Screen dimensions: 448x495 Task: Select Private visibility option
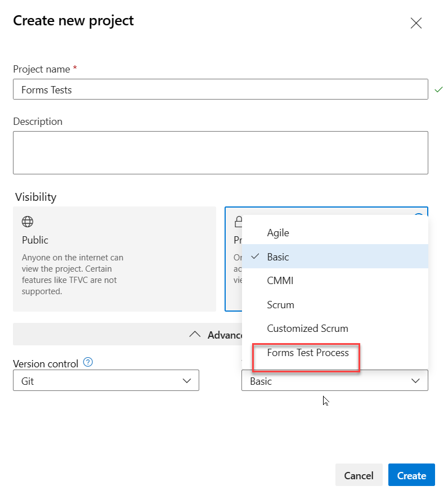[x=233, y=259]
